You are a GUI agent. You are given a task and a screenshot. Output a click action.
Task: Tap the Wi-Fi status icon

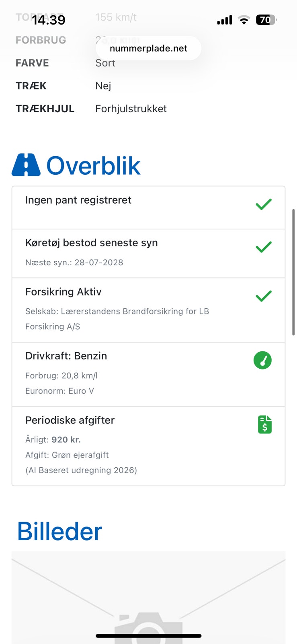244,20
